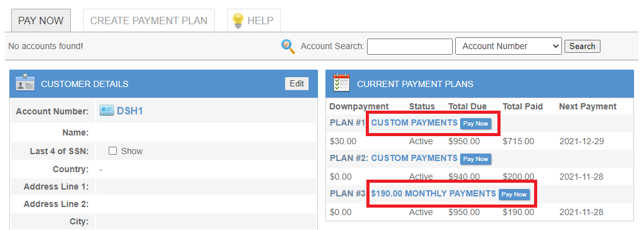Open the Account Number search type dropdown
This screenshot has width=644, height=230.
pyautogui.click(x=508, y=47)
